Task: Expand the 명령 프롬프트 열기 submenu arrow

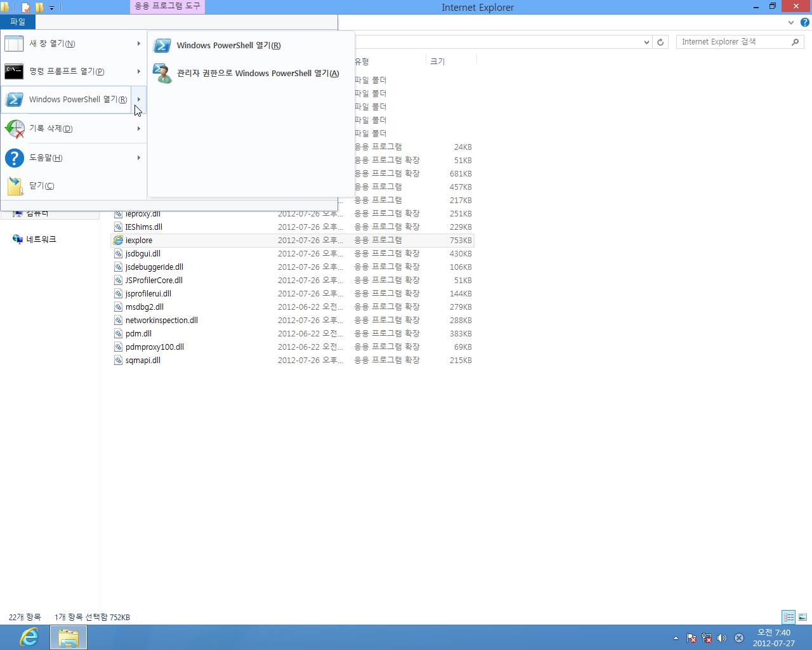Action: (138, 71)
